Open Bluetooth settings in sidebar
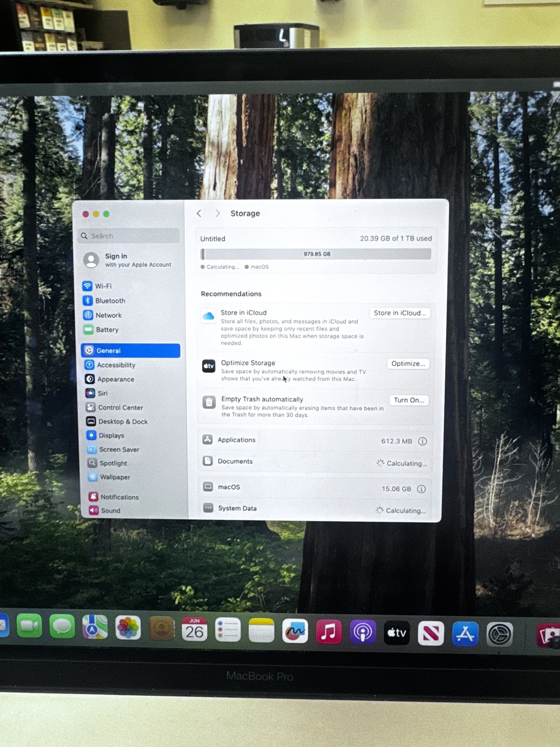 coord(131,301)
